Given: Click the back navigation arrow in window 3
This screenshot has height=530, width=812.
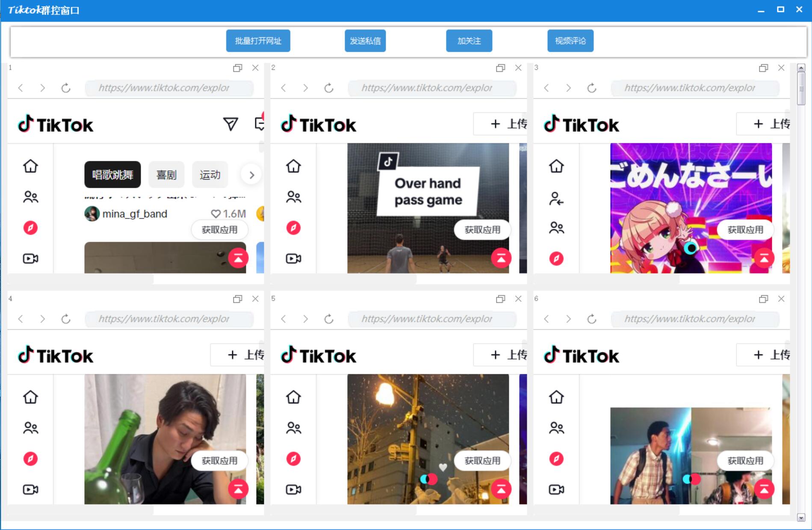Looking at the screenshot, I should tap(546, 88).
